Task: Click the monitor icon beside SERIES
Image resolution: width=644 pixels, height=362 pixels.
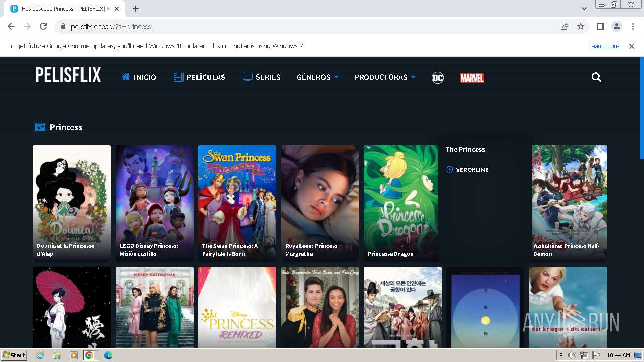Action: 247,77
